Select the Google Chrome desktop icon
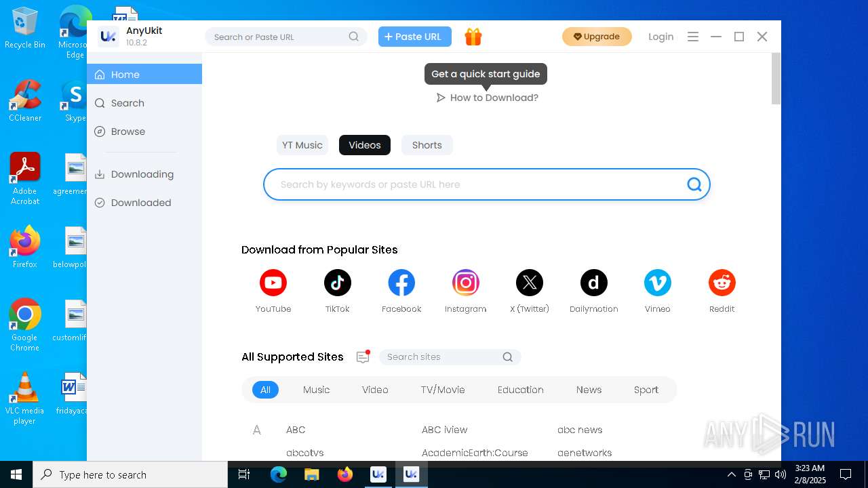868x488 pixels. (24, 325)
